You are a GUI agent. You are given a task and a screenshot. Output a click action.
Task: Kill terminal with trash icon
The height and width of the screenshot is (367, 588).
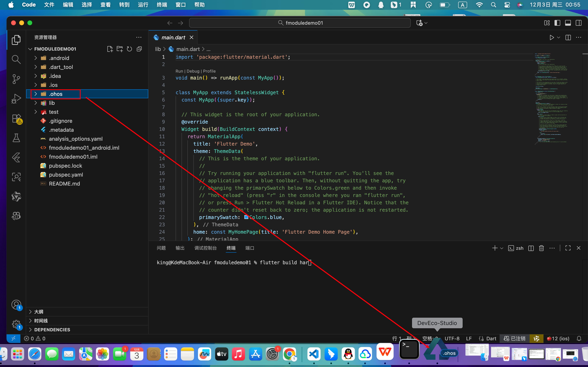[541, 248]
